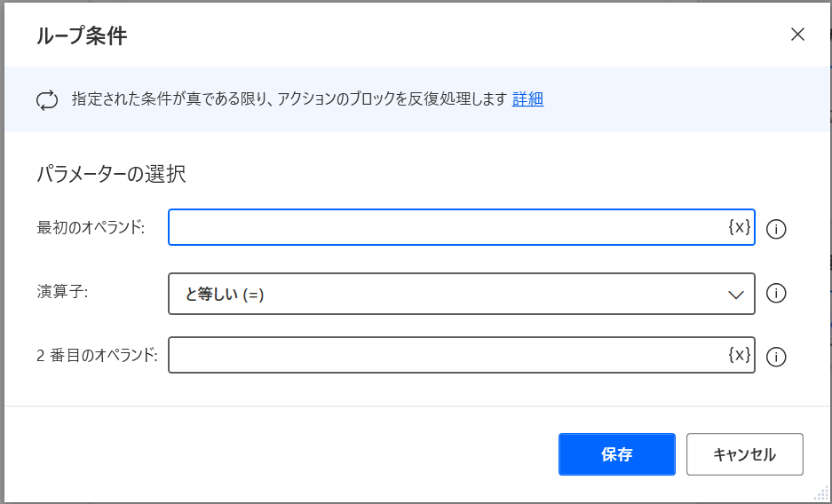The image size is (832, 504).
Task: Click the resize grip at the dialog corner
Action: point(821,494)
